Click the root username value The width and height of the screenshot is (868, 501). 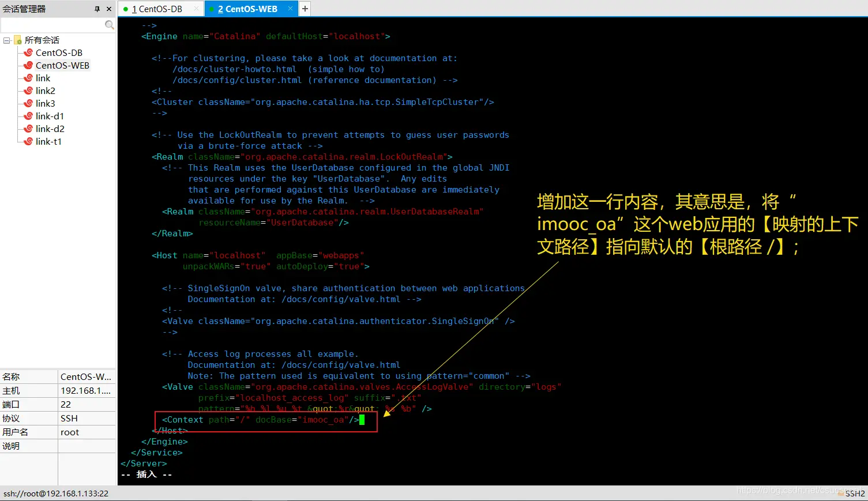70,432
